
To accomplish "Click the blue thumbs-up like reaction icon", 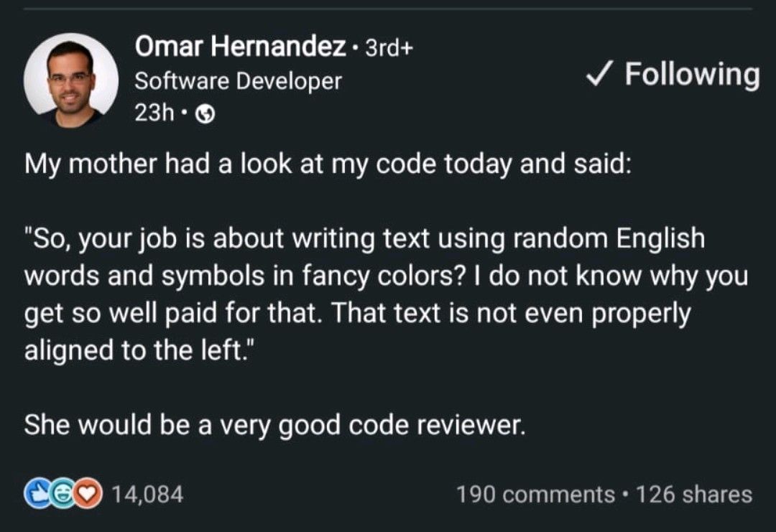I will [37, 494].
